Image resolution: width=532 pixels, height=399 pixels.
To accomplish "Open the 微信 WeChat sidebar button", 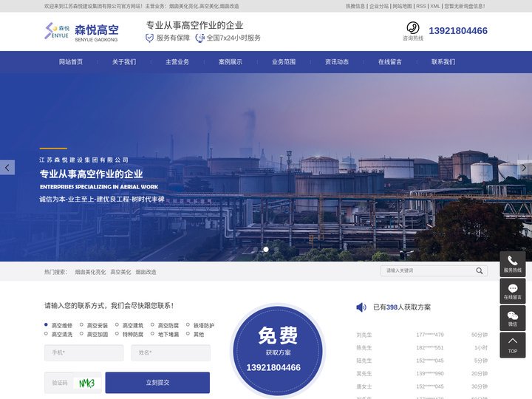I will [512, 318].
